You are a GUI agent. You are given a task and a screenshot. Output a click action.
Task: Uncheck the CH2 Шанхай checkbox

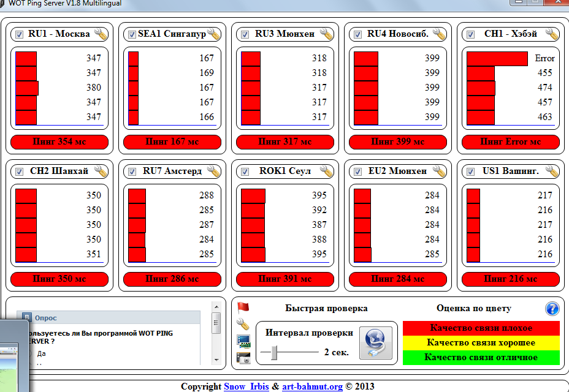(19, 171)
